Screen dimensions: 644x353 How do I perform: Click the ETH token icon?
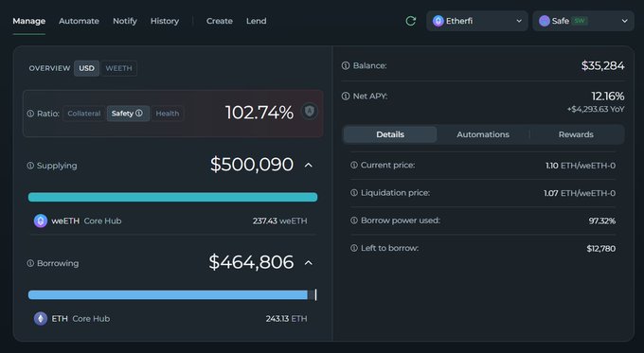click(x=40, y=319)
